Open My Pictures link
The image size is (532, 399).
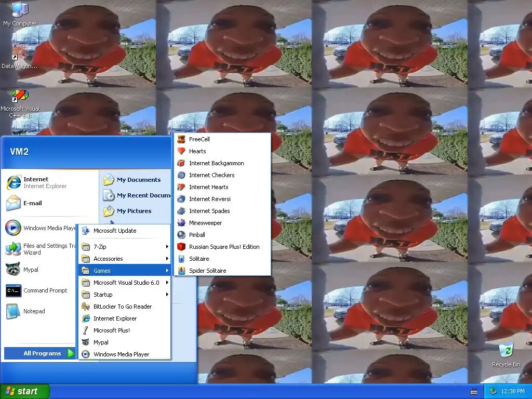137,211
